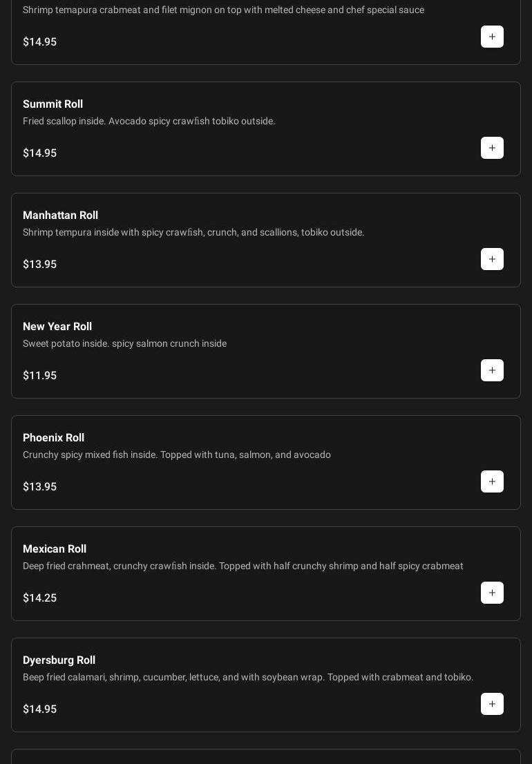Add the Phoenix Roll to the cart
532x764 pixels.
[x=492, y=481]
